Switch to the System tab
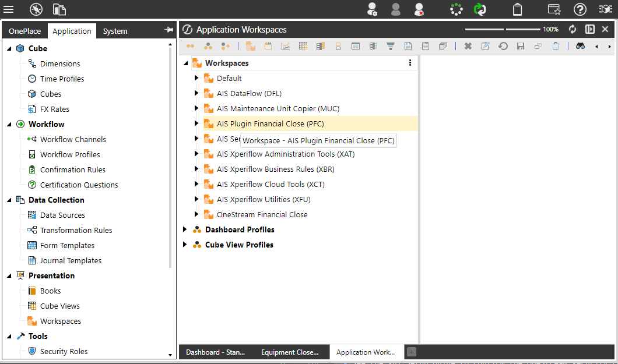 tap(115, 31)
